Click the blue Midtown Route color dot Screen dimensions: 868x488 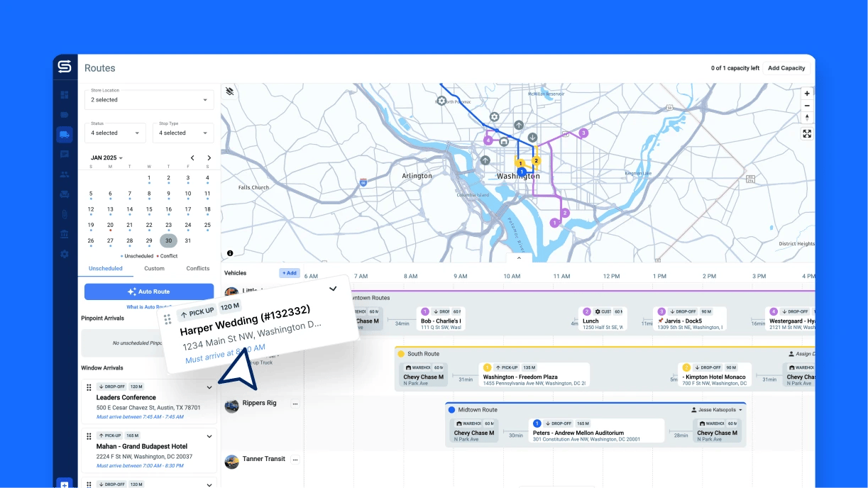[451, 410]
